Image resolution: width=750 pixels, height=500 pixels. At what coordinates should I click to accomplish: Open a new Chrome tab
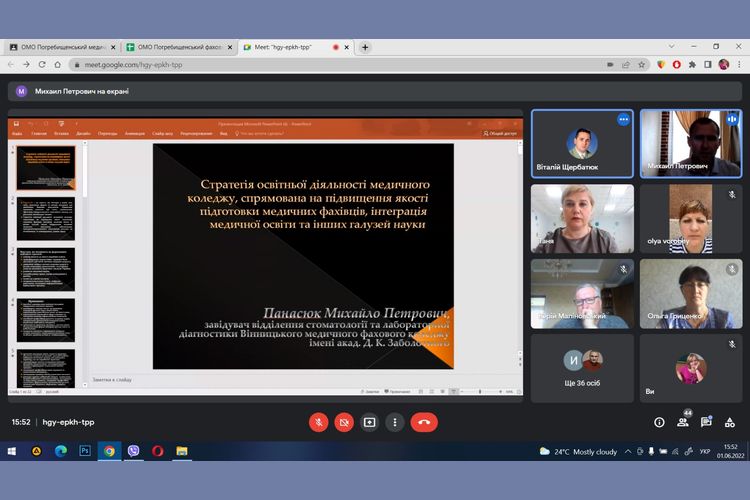[x=365, y=47]
